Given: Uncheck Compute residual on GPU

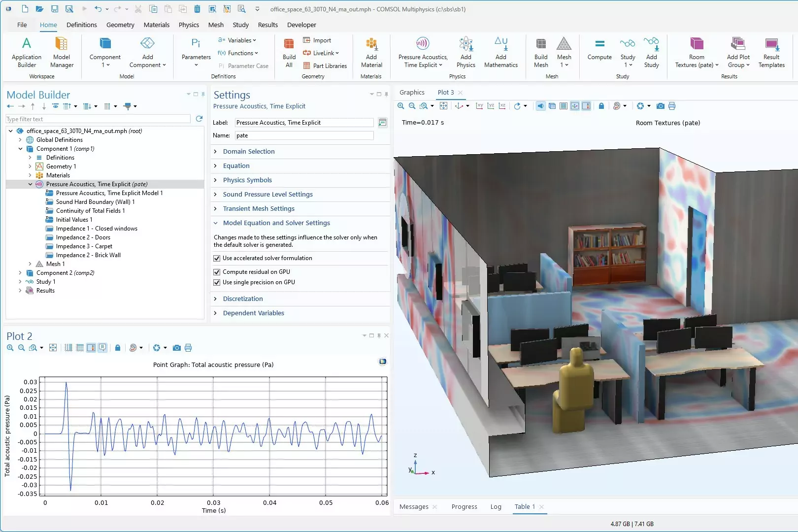Looking at the screenshot, I should click(217, 272).
